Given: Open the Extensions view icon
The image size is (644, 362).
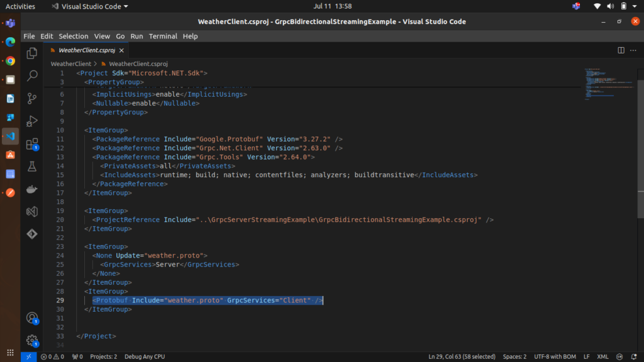Looking at the screenshot, I should click(32, 144).
